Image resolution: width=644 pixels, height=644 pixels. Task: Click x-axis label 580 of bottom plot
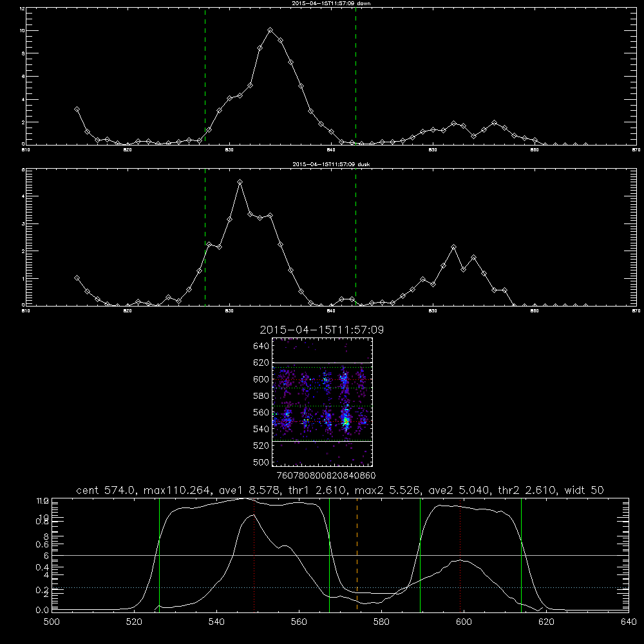pos(381,622)
